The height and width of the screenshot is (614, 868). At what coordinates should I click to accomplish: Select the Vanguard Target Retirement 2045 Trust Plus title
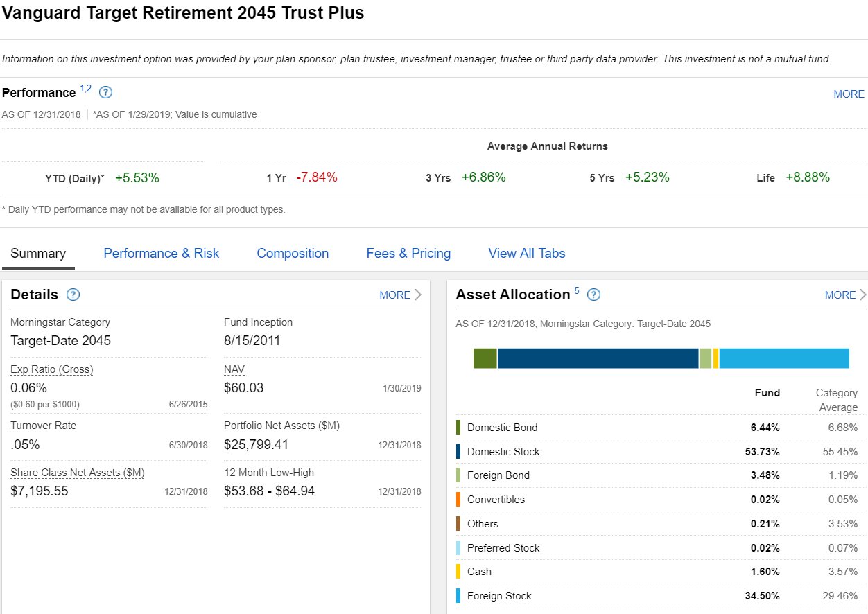click(183, 13)
